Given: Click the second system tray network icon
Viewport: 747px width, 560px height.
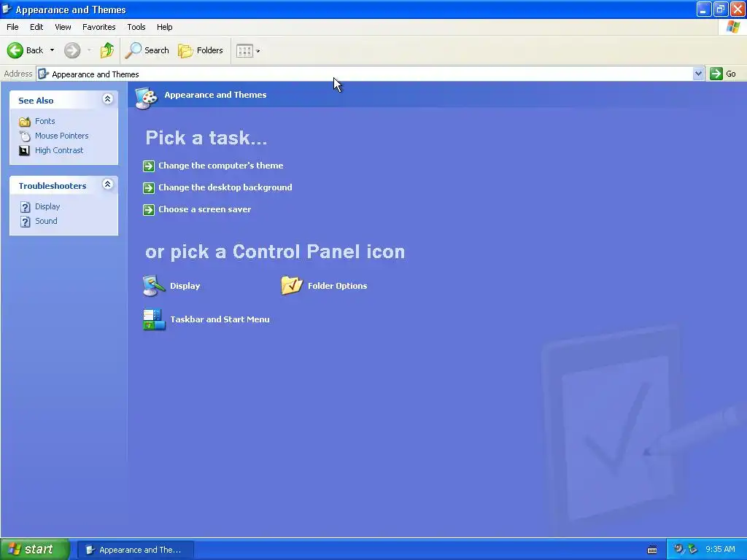Looking at the screenshot, I should pyautogui.click(x=693, y=549).
